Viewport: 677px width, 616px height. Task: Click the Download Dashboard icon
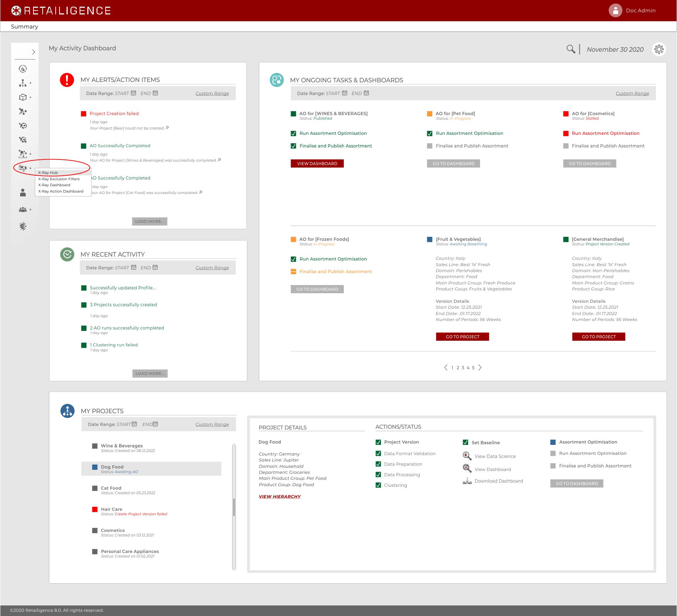(x=467, y=481)
